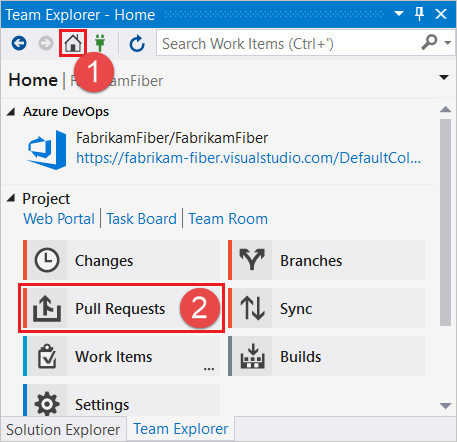457x442 pixels.
Task: Refresh Team Explorer with the circular arrow
Action: coord(137,44)
